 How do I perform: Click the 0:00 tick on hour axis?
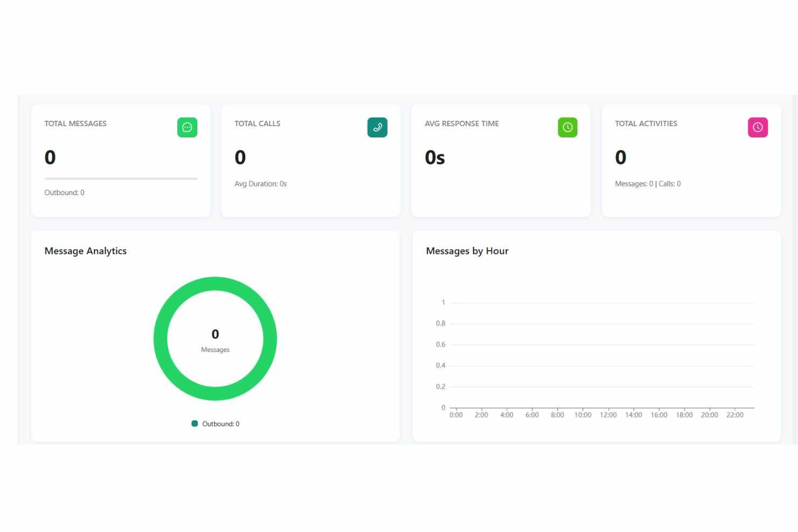click(456, 414)
